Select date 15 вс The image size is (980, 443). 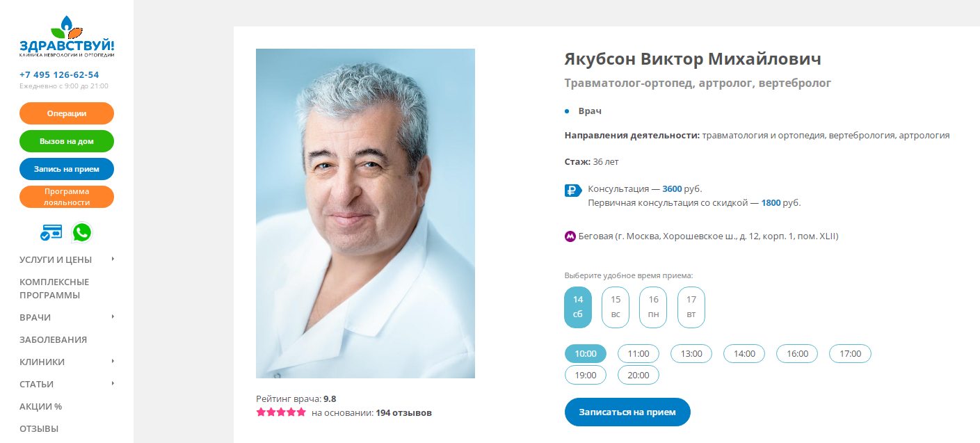(x=616, y=307)
